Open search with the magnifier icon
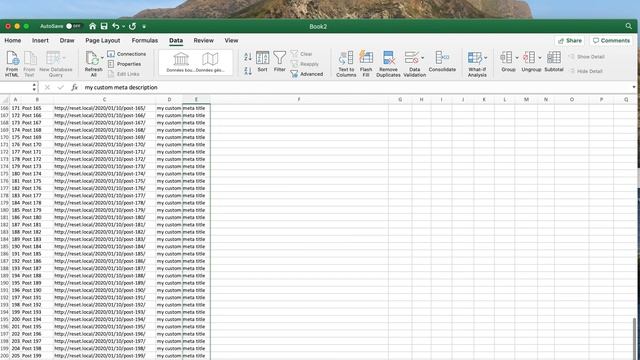The image size is (640, 360). 629,26
